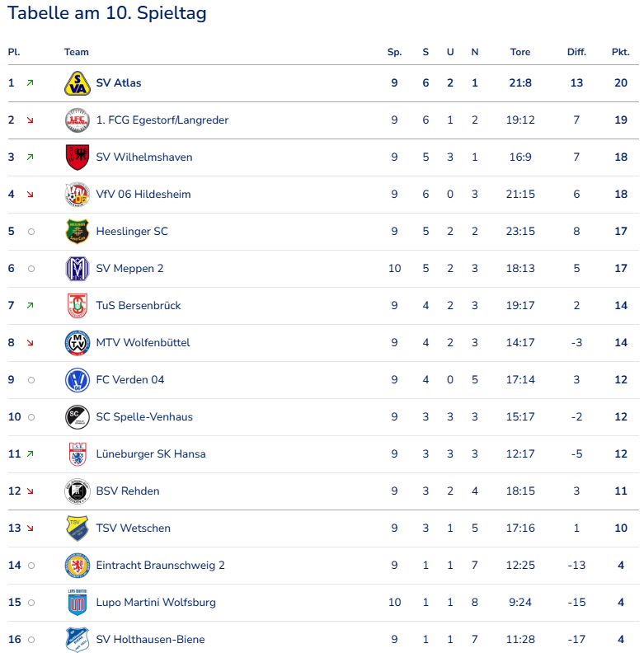Click the Eintracht Braunschweig 2 lion crest
Screen dimensions: 644x653
click(x=77, y=566)
